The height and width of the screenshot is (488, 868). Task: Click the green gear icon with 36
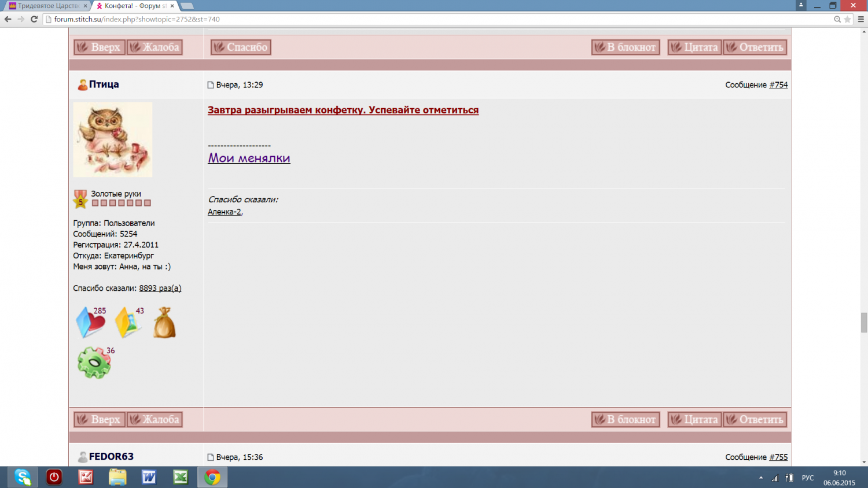[x=94, y=363]
